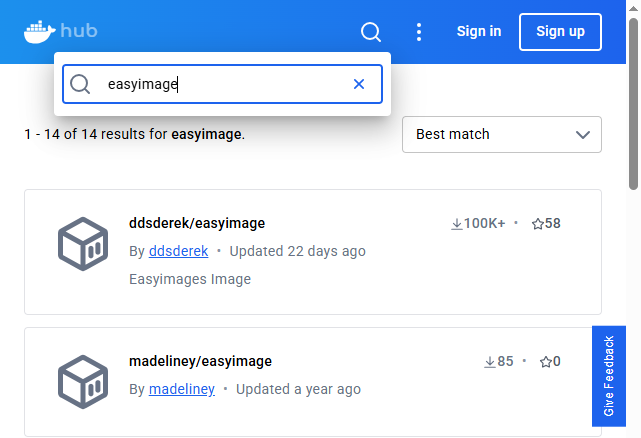Click the madeliney/easyimage cube icon
This screenshot has height=438, width=641.
(83, 382)
